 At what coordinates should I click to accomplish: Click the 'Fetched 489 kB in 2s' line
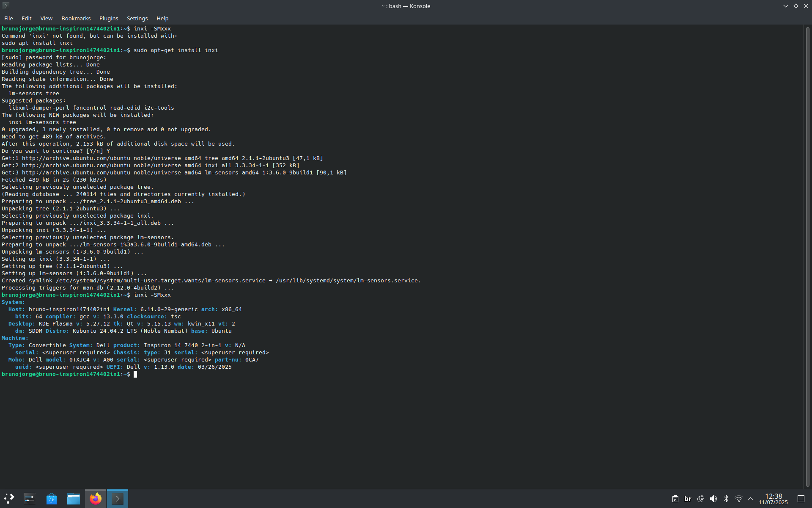pos(54,180)
